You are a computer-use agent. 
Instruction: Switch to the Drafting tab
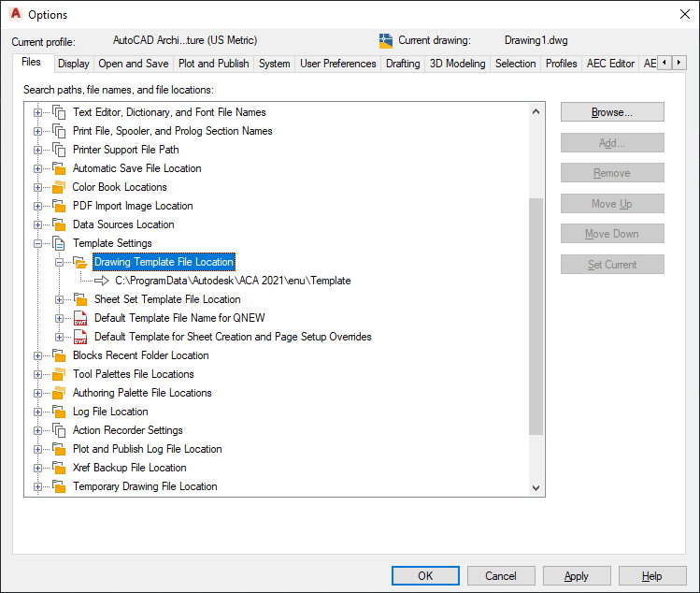tap(403, 64)
